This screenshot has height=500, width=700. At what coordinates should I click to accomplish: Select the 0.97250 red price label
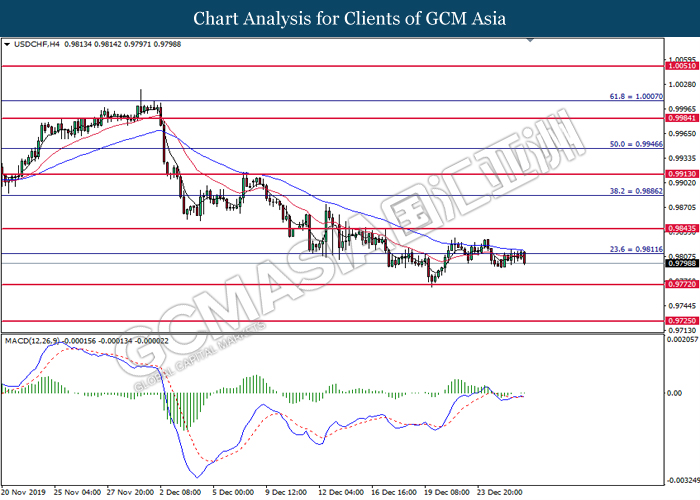(x=682, y=321)
